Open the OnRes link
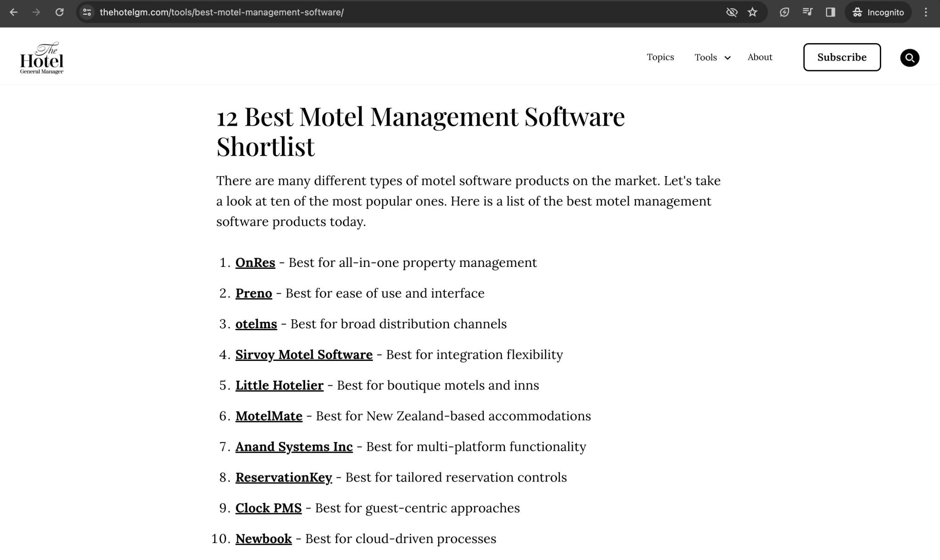The width and height of the screenshot is (940, 560). (255, 262)
